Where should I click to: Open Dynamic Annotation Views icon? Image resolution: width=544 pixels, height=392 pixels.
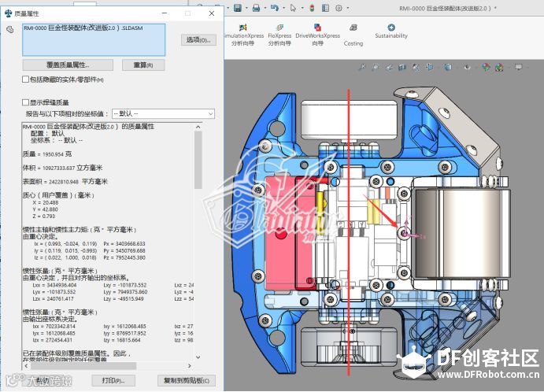point(416,67)
